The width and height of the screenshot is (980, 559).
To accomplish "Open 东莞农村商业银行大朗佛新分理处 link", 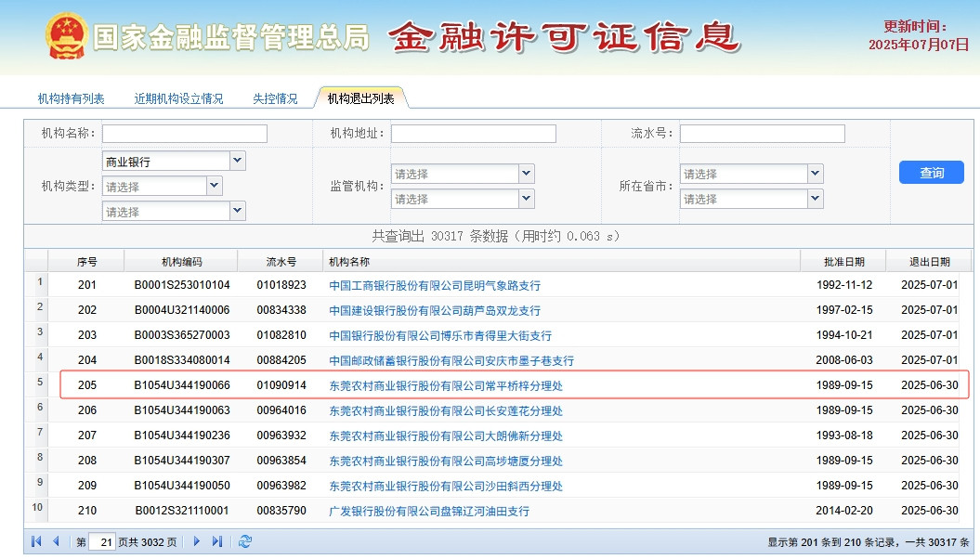I will click(446, 435).
